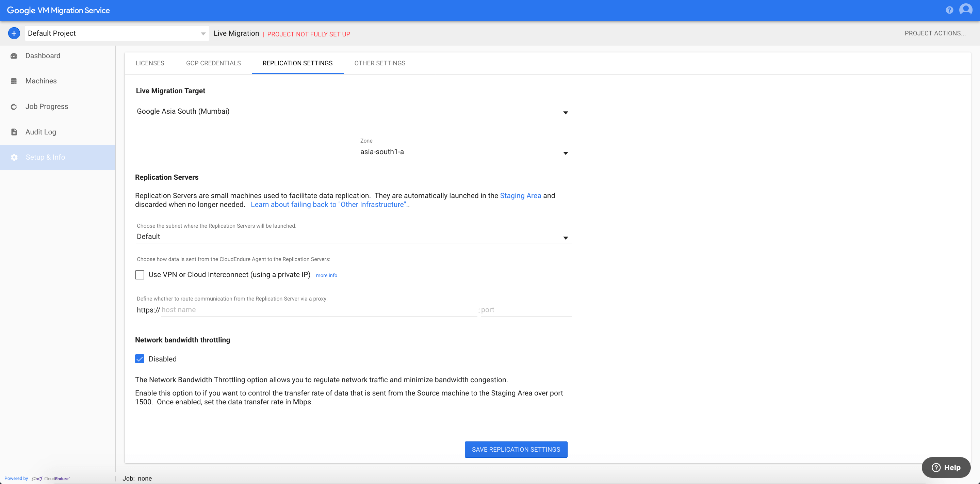Screen dimensions: 980x484
Task: Switch to the GCP Credentials tab
Action: [213, 63]
